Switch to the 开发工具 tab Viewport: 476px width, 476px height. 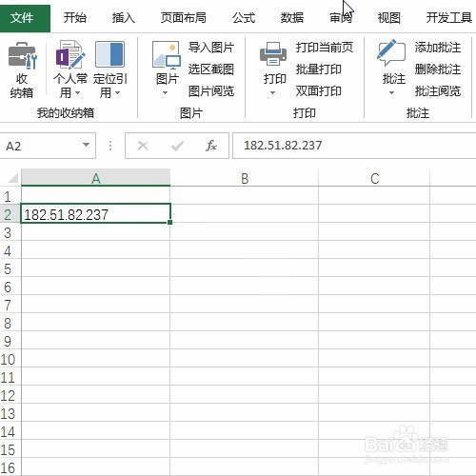[449, 18]
